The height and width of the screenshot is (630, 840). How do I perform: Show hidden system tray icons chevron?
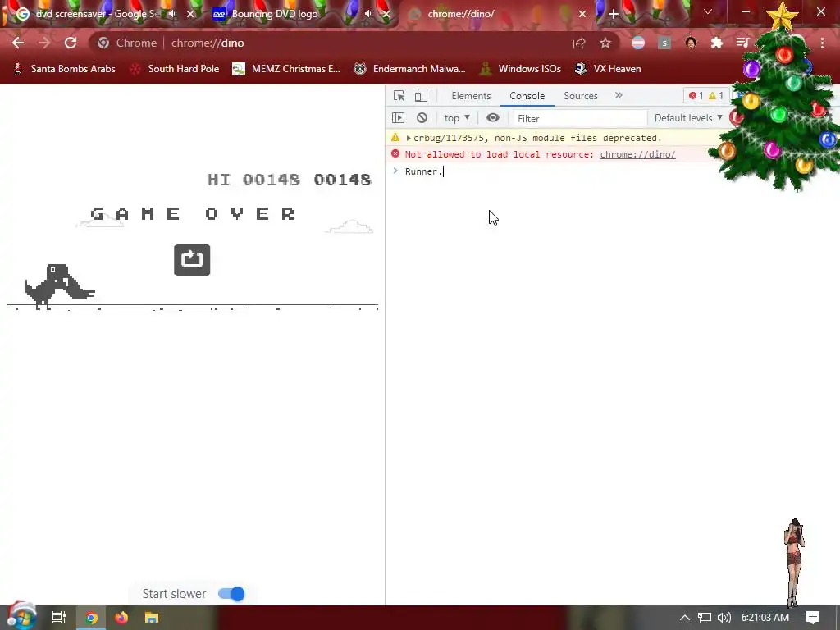coord(685,618)
